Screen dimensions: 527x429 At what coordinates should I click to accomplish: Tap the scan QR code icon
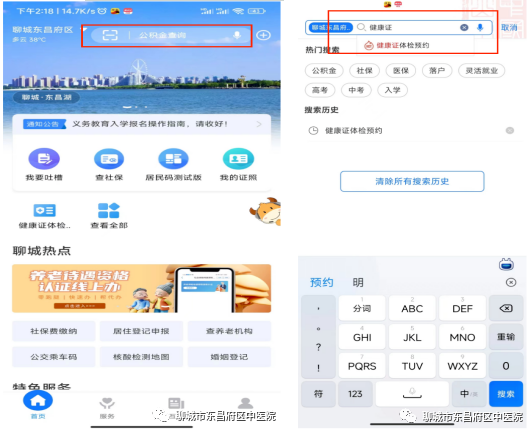click(x=110, y=35)
